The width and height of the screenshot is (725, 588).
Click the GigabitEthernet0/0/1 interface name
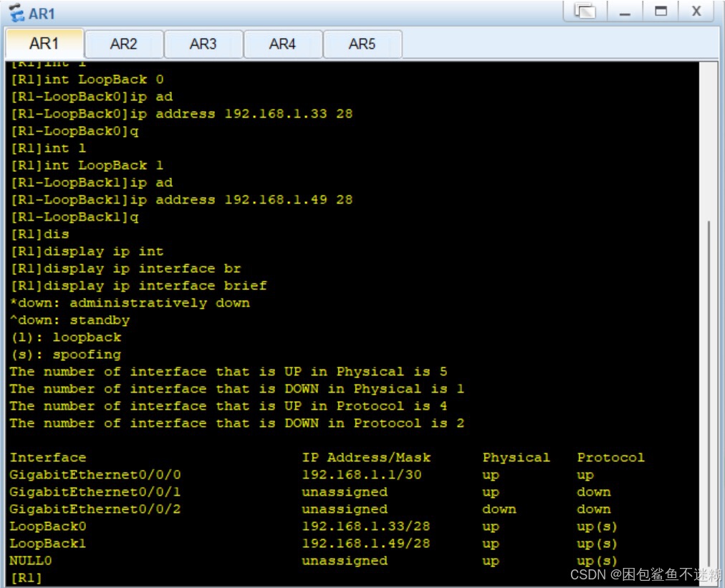click(x=95, y=492)
